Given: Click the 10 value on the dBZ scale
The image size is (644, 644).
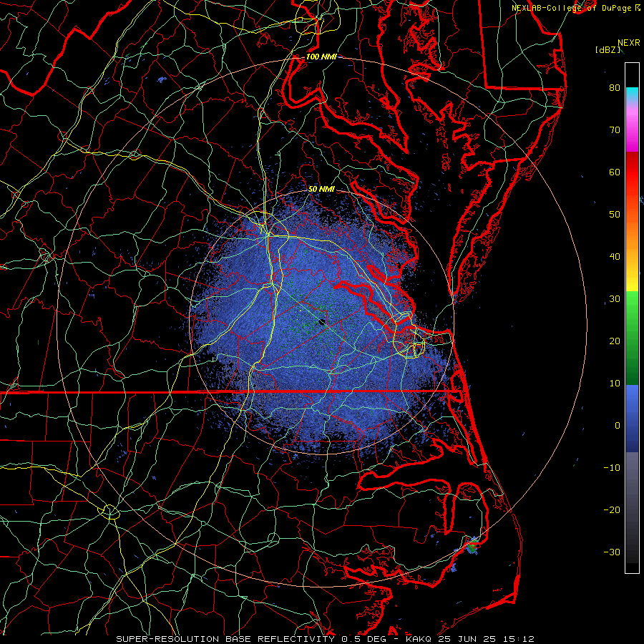Looking at the screenshot, I should 615,384.
